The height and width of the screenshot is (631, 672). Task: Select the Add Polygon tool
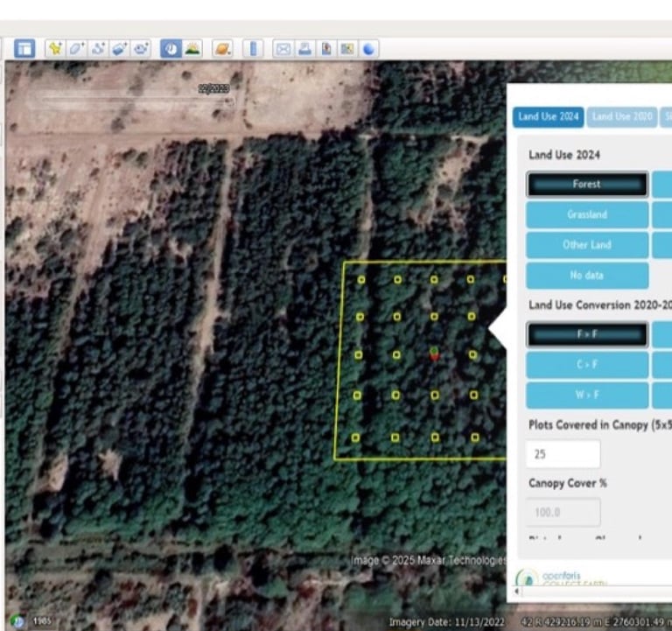coord(77,48)
